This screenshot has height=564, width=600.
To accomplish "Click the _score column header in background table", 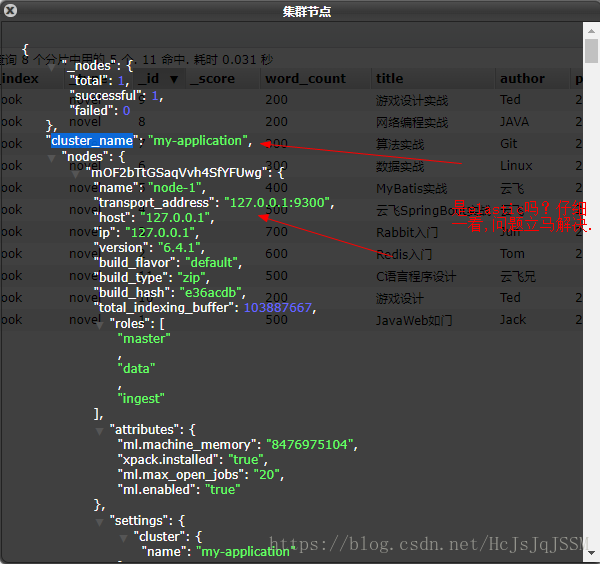I will (223, 79).
